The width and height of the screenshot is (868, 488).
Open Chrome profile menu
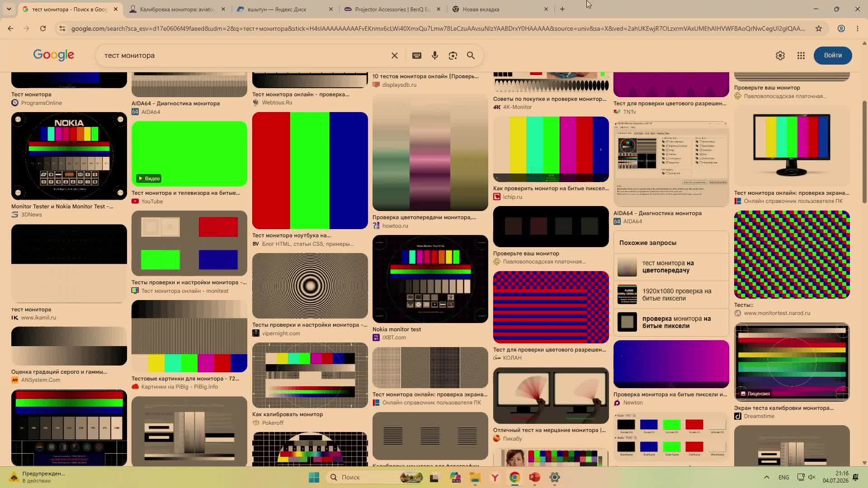coord(841,28)
